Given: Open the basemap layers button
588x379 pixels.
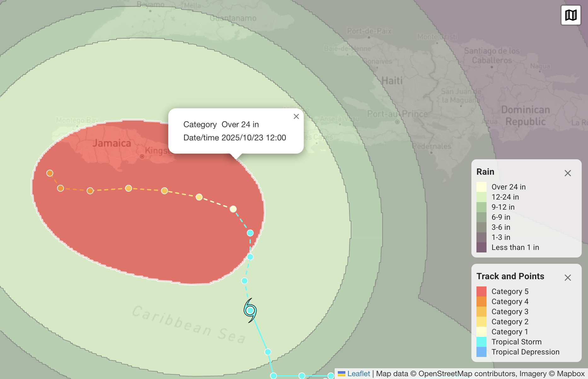Looking at the screenshot, I should [x=571, y=15].
